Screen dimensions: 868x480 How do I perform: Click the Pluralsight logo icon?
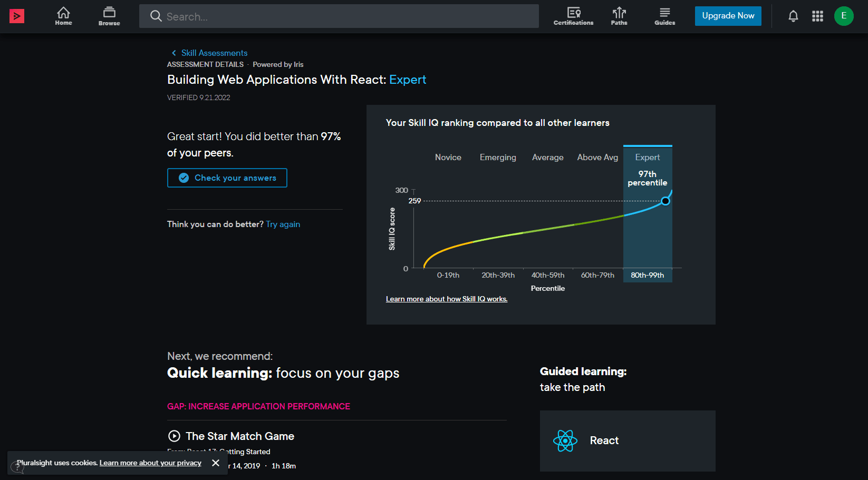[x=17, y=16]
